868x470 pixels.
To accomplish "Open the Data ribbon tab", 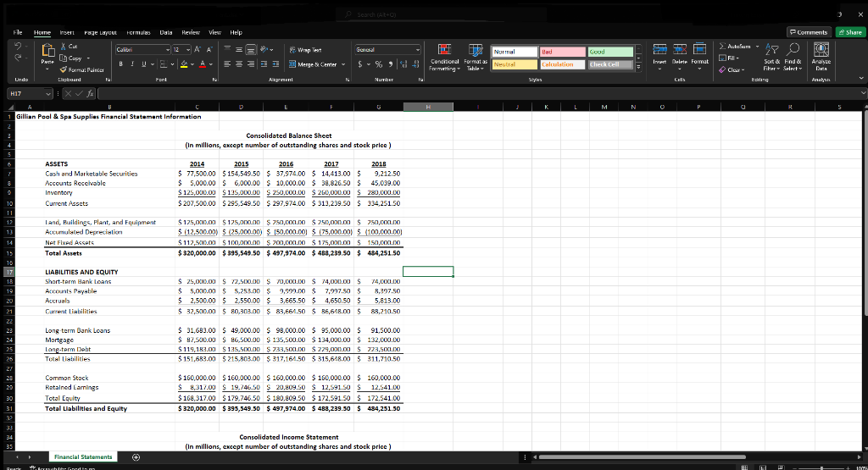I will (166, 33).
